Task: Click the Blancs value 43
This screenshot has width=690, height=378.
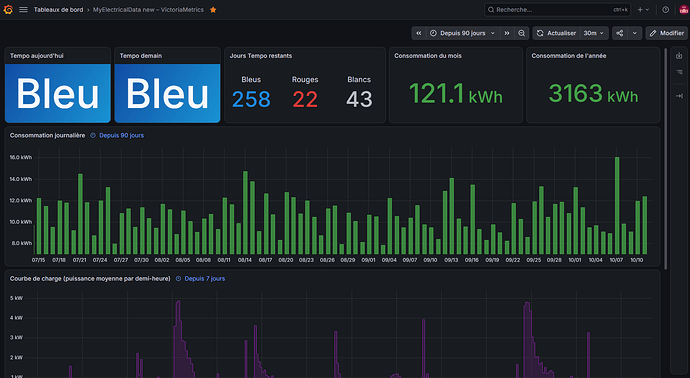Action: point(359,99)
